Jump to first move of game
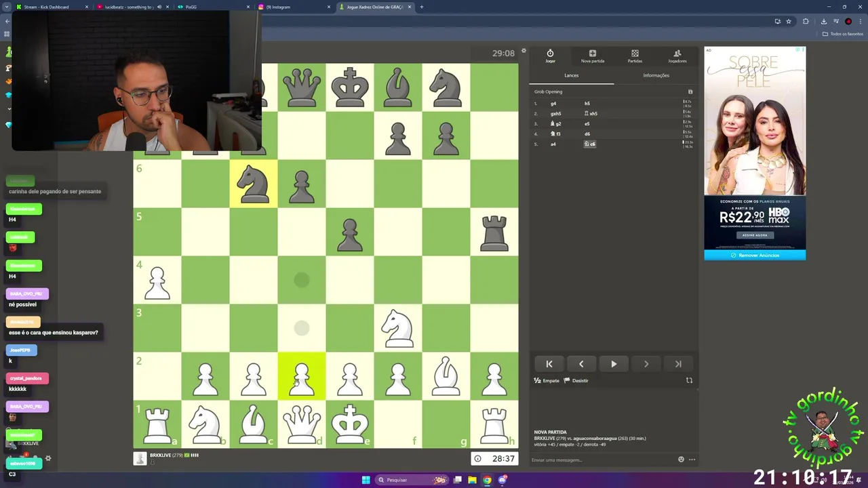868x488 pixels. pos(549,364)
